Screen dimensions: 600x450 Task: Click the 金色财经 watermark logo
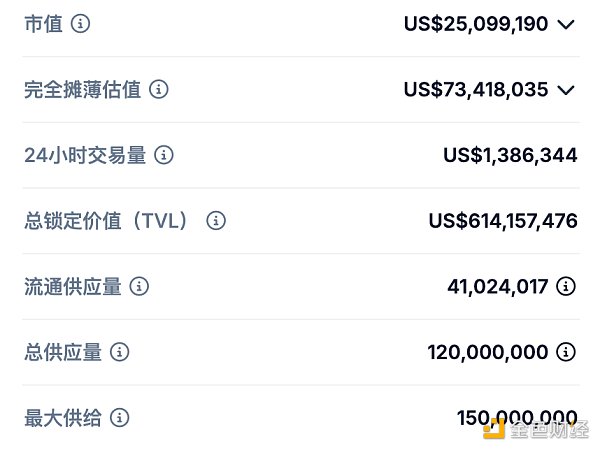(x=537, y=429)
